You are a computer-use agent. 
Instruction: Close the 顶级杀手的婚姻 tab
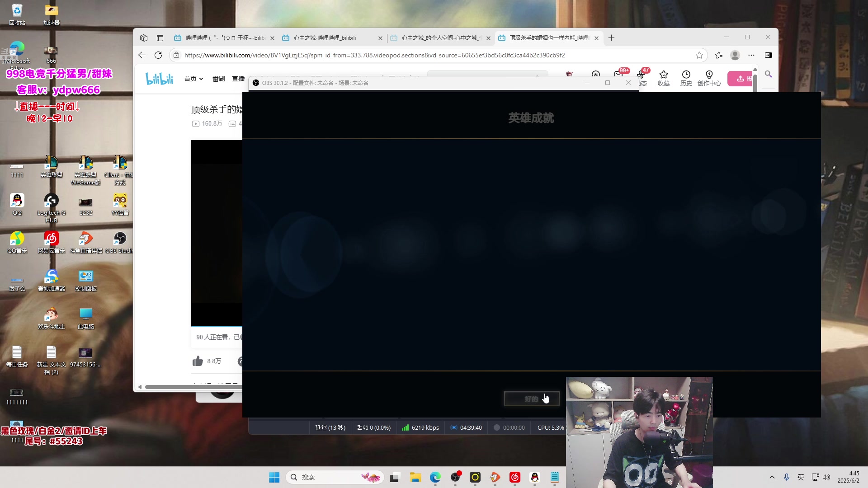[596, 38]
